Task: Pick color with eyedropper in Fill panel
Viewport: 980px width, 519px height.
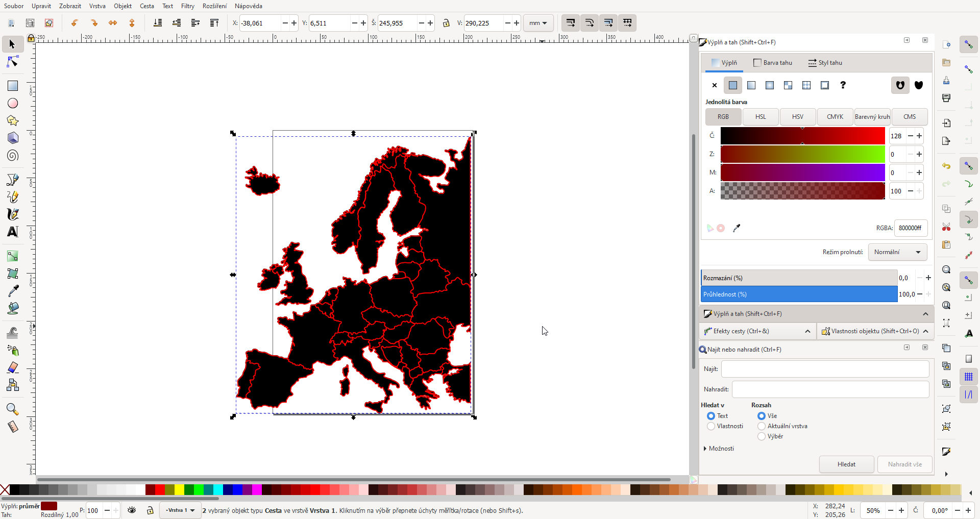Action: [737, 228]
